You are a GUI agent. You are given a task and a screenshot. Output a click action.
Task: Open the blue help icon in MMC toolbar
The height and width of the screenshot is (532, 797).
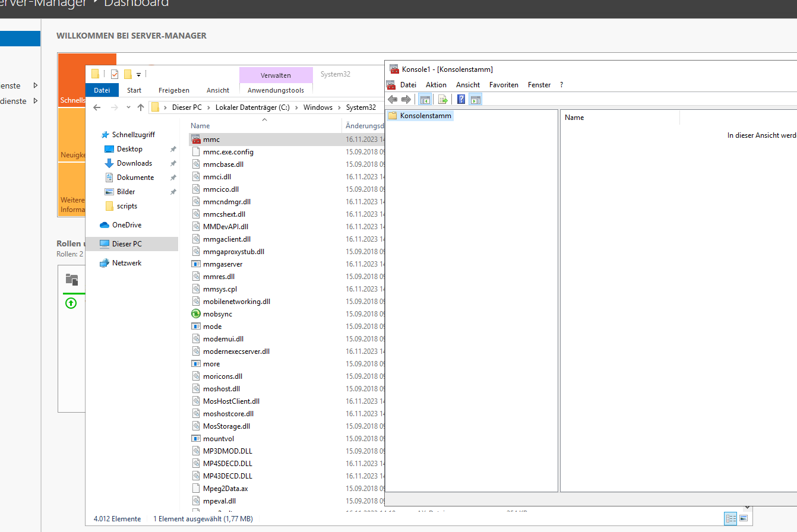tap(461, 99)
